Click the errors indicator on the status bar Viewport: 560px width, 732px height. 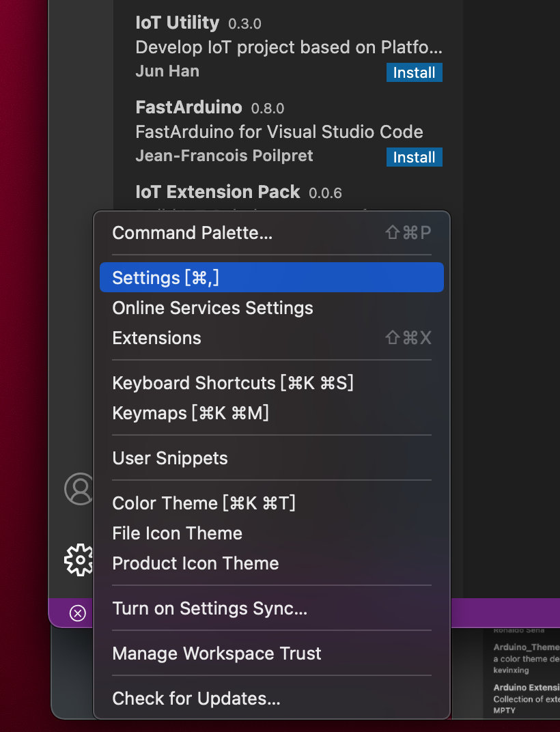76,613
